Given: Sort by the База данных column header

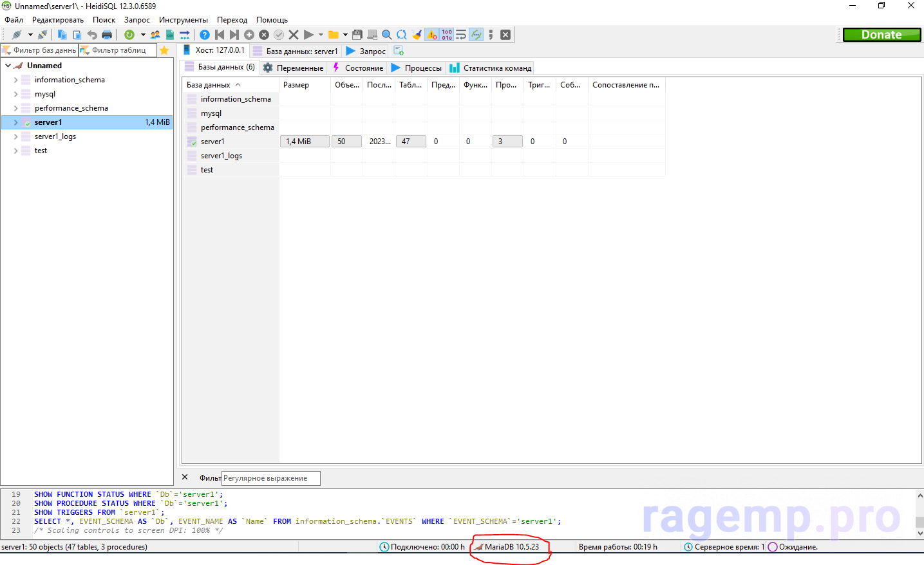Looking at the screenshot, I should pos(231,85).
